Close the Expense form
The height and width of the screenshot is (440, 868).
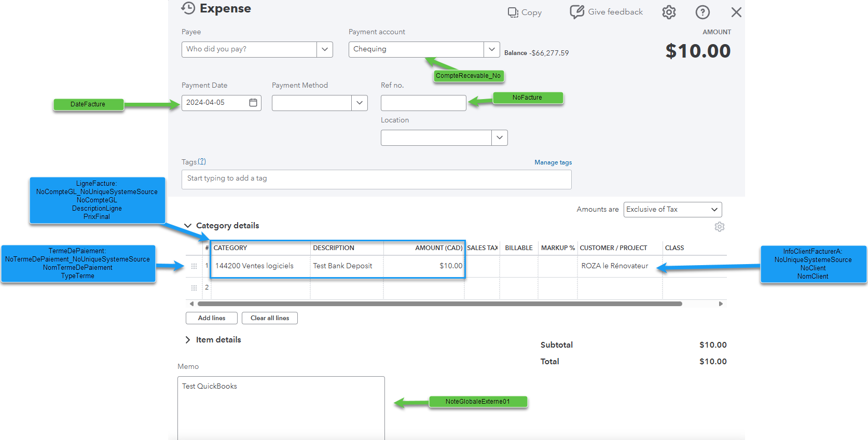(x=736, y=12)
